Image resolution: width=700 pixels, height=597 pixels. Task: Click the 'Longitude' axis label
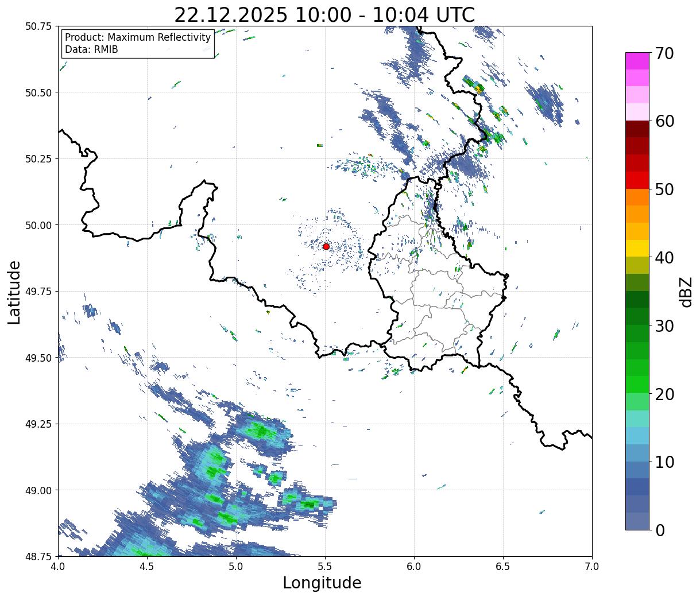[x=322, y=583]
